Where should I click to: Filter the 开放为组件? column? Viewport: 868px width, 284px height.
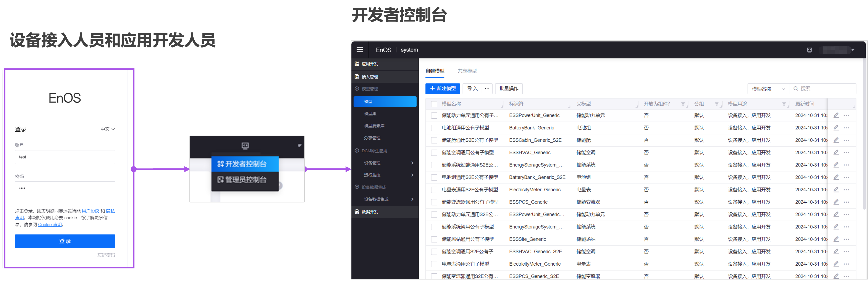683,104
